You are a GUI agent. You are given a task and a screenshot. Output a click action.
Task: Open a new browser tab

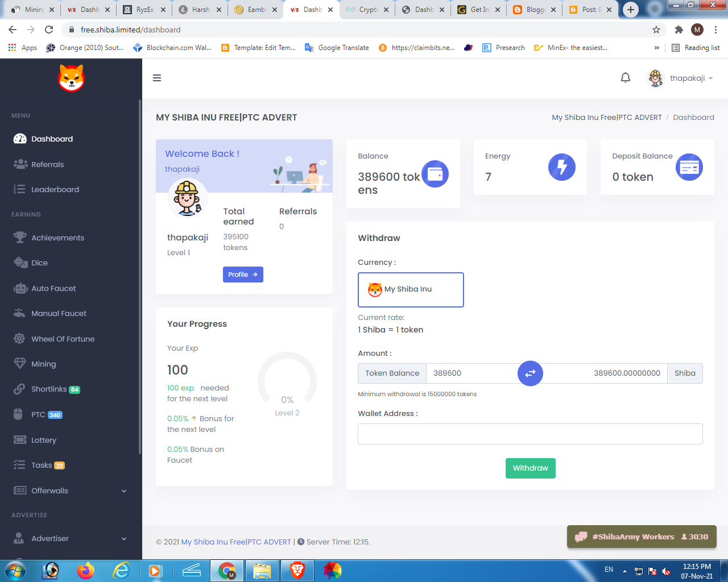coord(630,10)
